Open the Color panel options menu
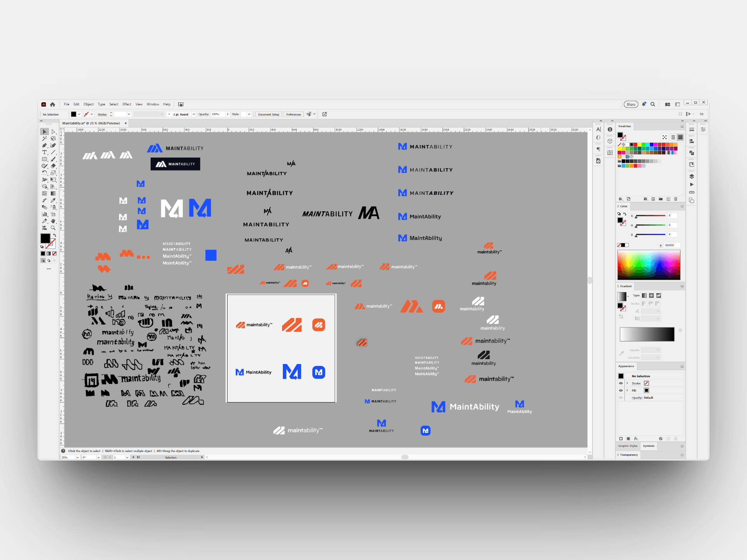Viewport: 747px width, 560px height. pos(682,206)
